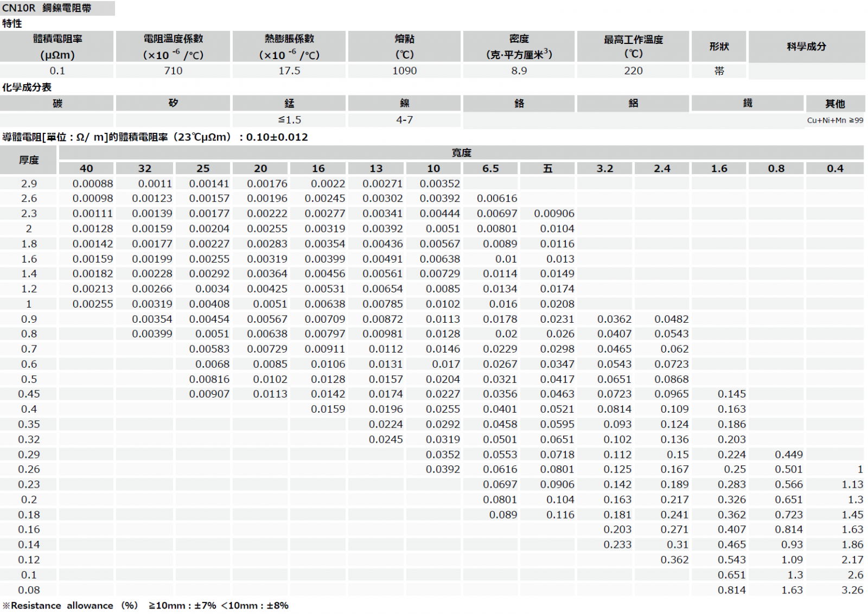The image size is (868, 614).
Task: Click the cell value 0.00088
Action: [x=93, y=183]
